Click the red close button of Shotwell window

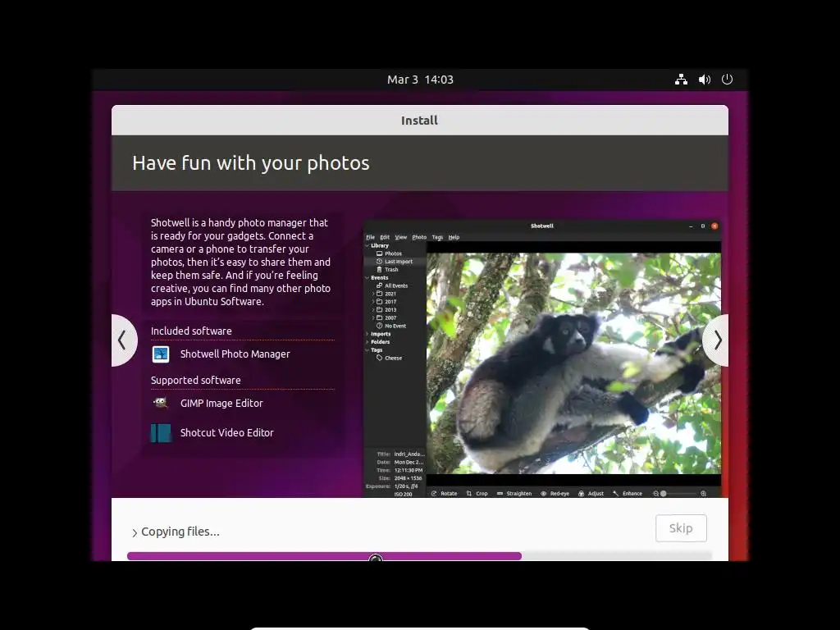coord(714,226)
